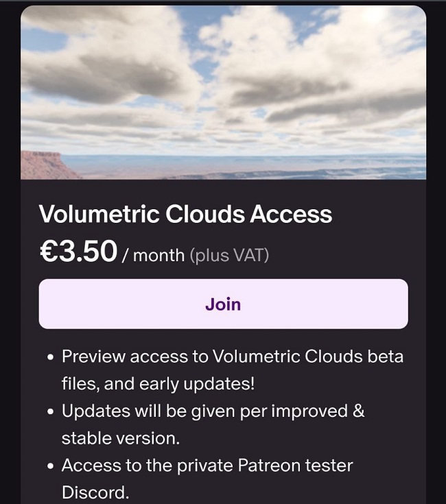446x504 pixels.
Task: Click the "Updates will be given per improved" line
Action: [x=204, y=411]
